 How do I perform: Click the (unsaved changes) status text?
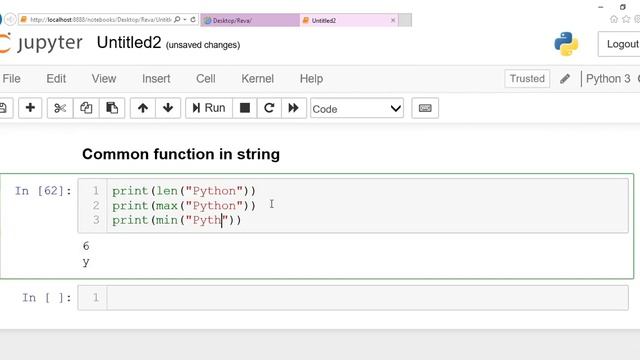click(x=203, y=45)
